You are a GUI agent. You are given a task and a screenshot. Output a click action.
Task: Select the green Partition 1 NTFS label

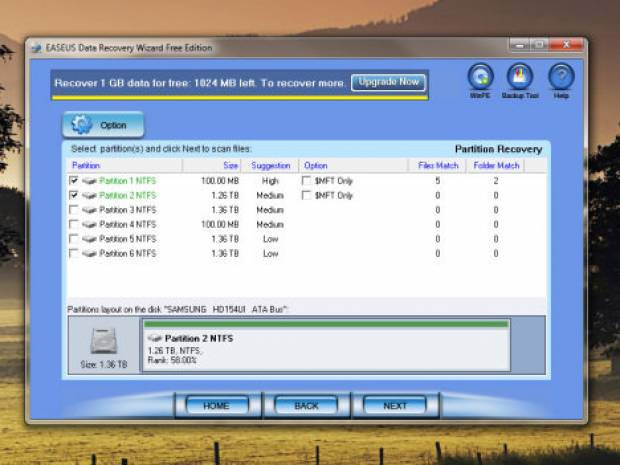(128, 181)
